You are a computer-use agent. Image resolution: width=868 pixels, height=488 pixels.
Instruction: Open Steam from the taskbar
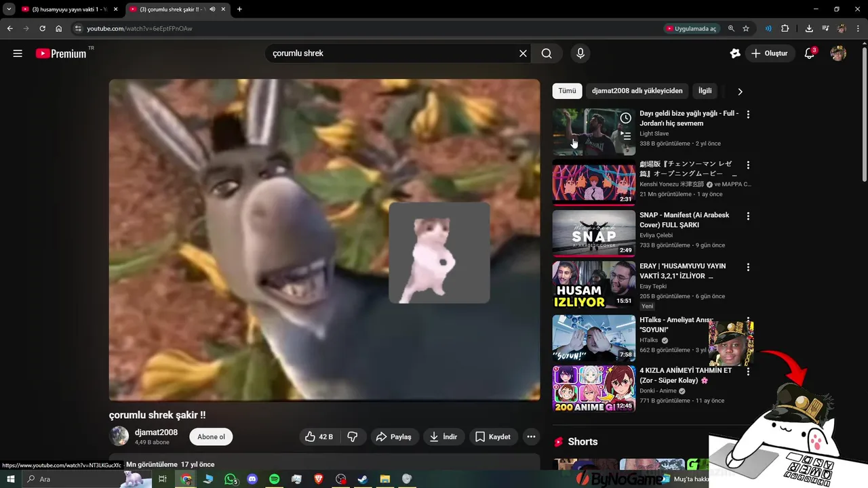tap(363, 479)
